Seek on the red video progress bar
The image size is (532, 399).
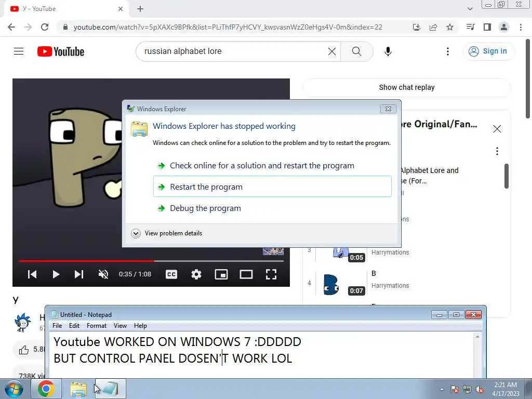[x=151, y=261]
